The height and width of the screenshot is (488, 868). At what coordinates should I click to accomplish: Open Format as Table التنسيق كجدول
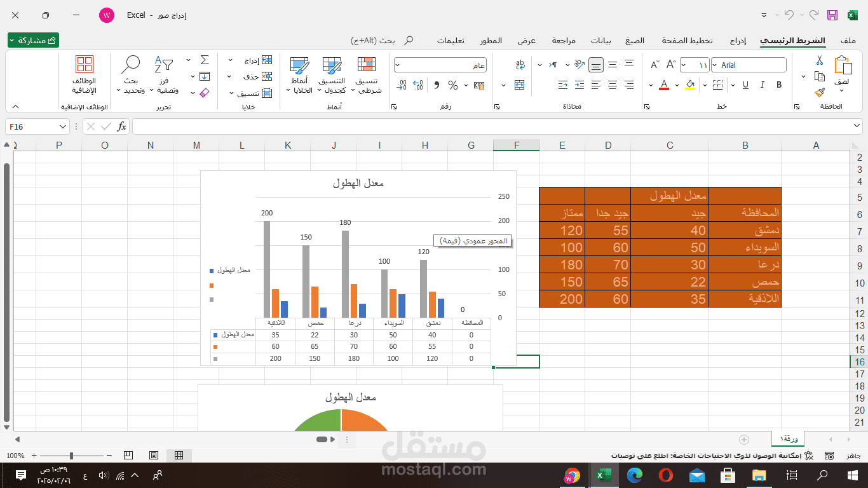pyautogui.click(x=332, y=75)
